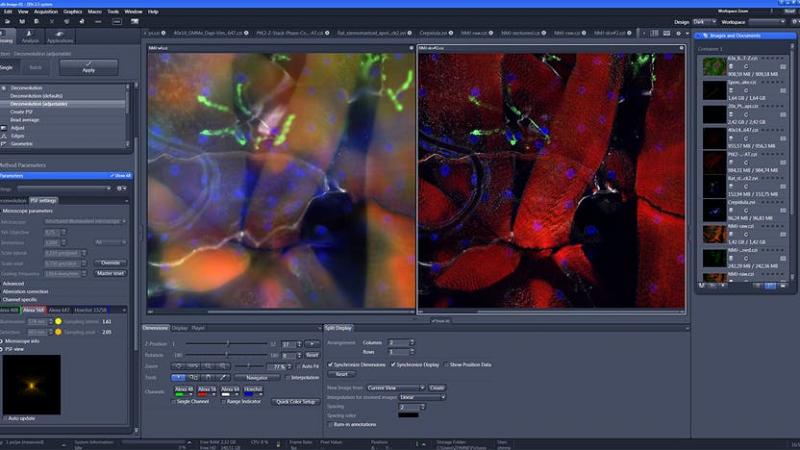This screenshot has height=450, width=800.
Task: Toggle the Auto update checkbox
Action: 5,418
